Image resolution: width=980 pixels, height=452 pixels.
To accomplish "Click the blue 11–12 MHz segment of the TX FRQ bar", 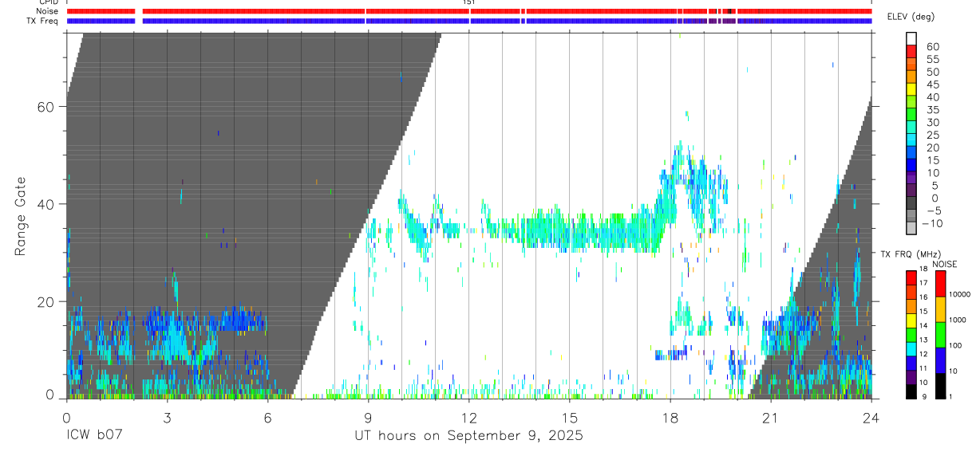I will point(911,363).
